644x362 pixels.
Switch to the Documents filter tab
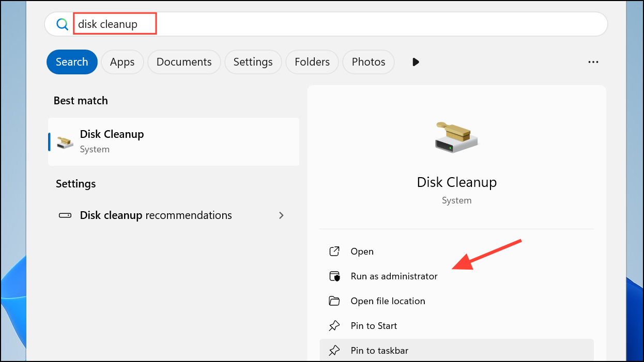184,62
